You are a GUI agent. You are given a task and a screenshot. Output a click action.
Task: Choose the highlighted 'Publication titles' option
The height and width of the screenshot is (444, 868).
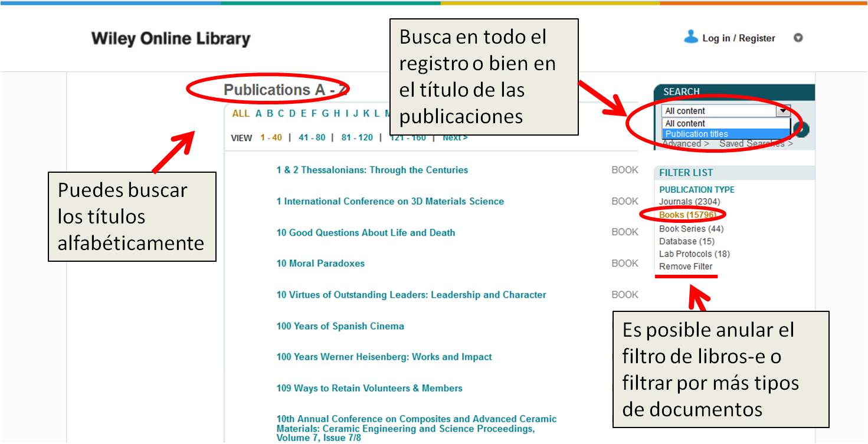pyautogui.click(x=726, y=134)
